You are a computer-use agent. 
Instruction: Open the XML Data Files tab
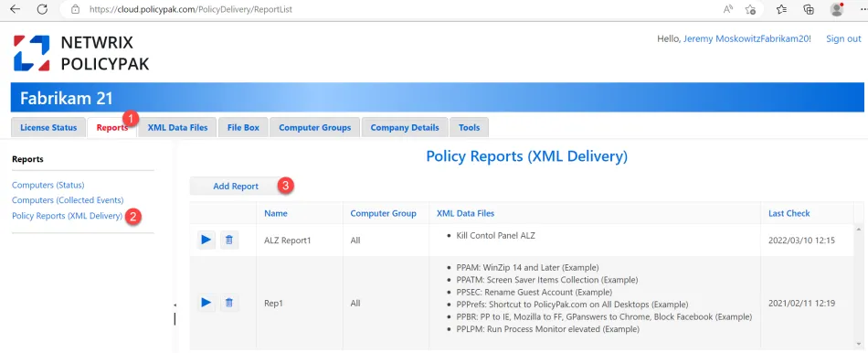[x=177, y=127]
